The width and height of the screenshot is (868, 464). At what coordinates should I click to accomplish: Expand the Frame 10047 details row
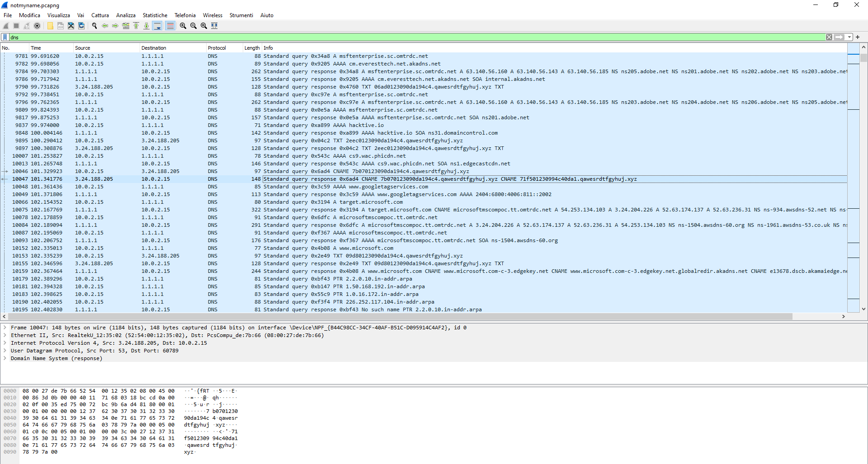5,328
